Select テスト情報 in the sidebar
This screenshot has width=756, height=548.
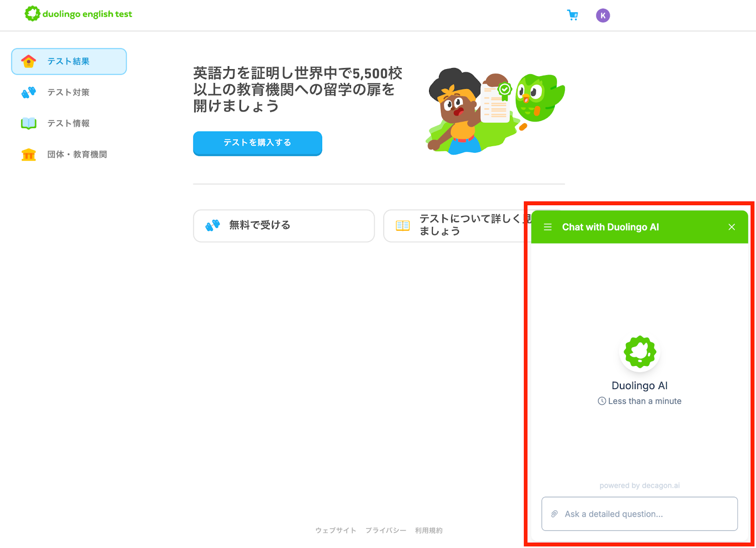[x=69, y=123]
